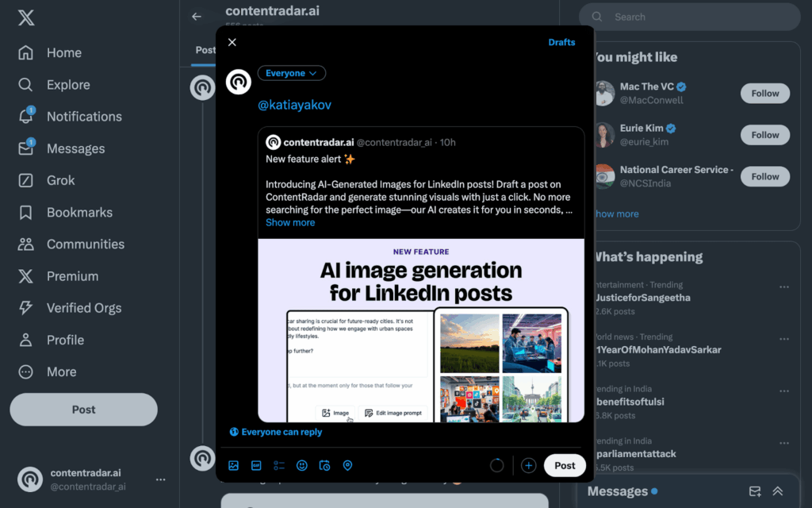The width and height of the screenshot is (812, 508).
Task: Show more of the quoted post
Action: (290, 222)
